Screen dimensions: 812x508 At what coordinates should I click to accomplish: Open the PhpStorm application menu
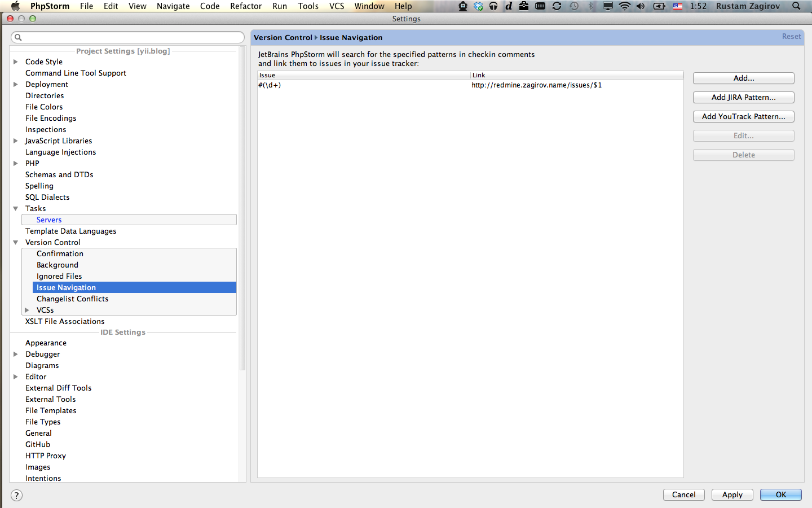pyautogui.click(x=50, y=6)
